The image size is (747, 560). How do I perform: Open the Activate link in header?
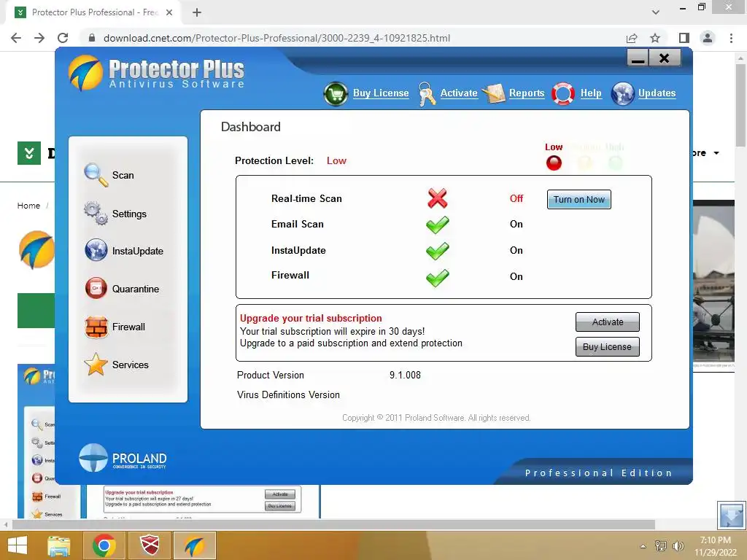459,93
